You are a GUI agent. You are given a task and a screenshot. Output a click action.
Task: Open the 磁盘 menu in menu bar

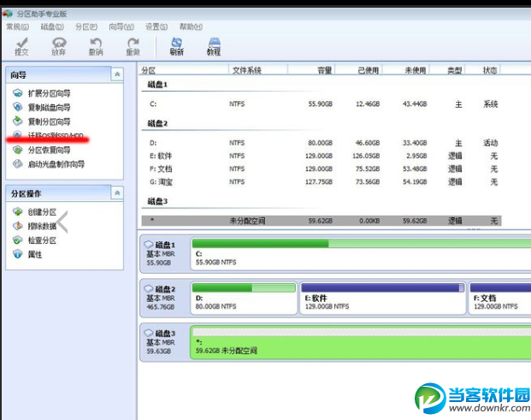pyautogui.click(x=53, y=27)
